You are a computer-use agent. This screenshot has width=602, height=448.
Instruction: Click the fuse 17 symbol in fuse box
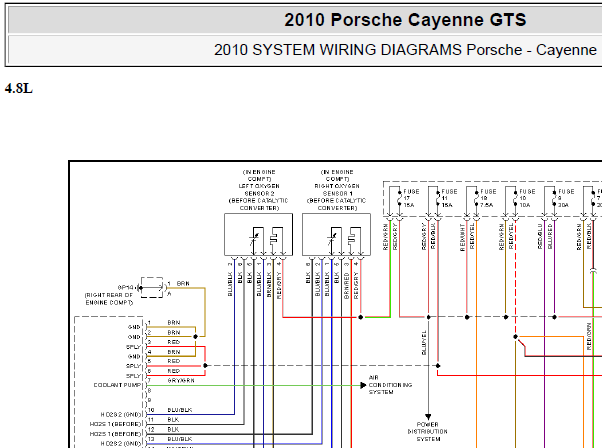(400, 198)
